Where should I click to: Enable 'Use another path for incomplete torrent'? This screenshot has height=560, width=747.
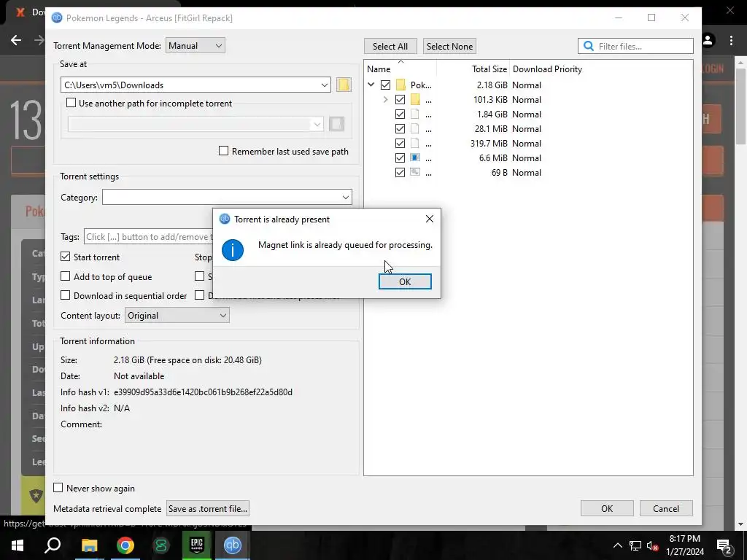click(71, 103)
